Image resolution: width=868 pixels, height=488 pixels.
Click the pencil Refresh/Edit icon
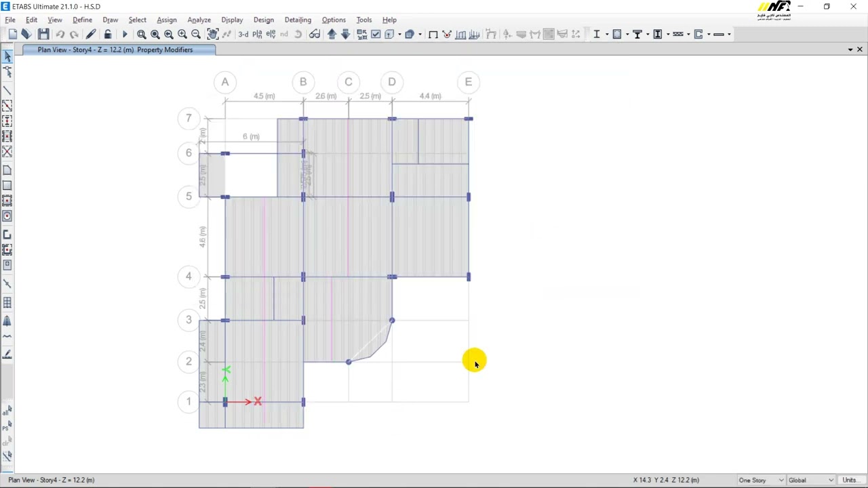coord(91,34)
